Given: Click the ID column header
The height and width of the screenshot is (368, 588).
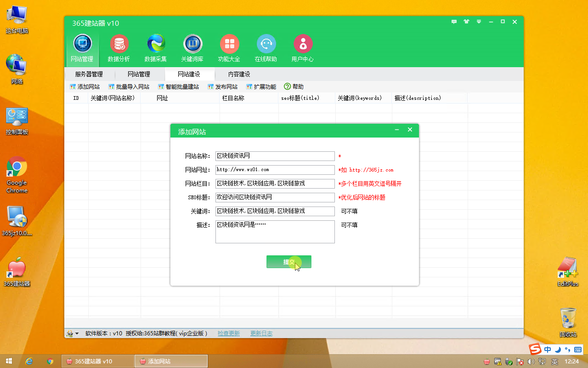Looking at the screenshot, I should pos(76,98).
